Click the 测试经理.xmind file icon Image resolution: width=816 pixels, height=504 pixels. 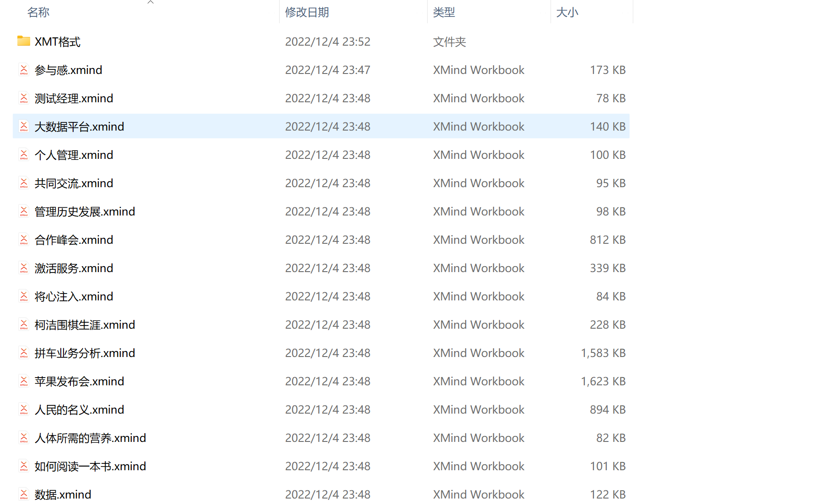[24, 98]
